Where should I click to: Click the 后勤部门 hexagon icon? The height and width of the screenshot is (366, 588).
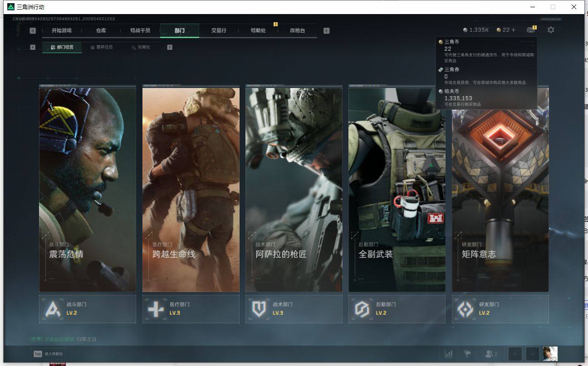click(x=362, y=309)
